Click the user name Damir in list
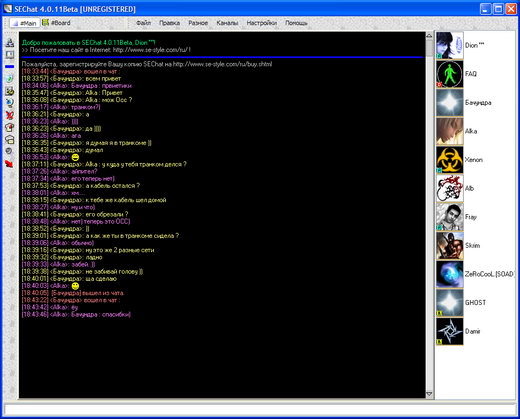 pyautogui.click(x=473, y=331)
